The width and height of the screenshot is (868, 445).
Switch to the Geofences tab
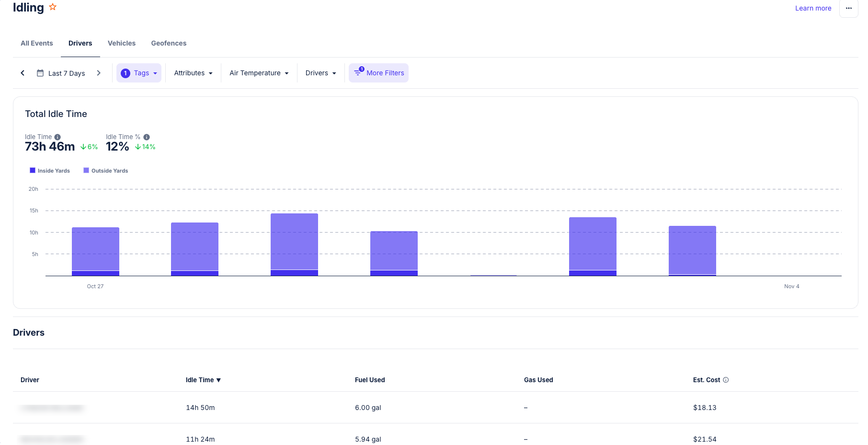pos(169,43)
